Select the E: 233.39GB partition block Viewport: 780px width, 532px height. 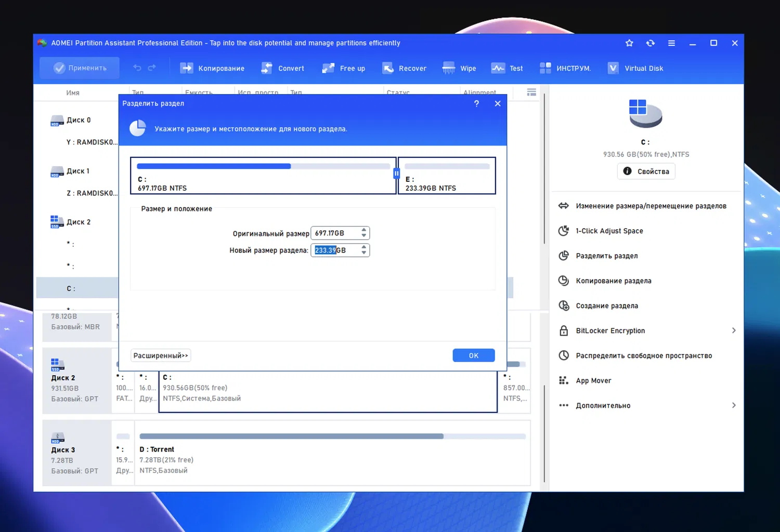(447, 176)
